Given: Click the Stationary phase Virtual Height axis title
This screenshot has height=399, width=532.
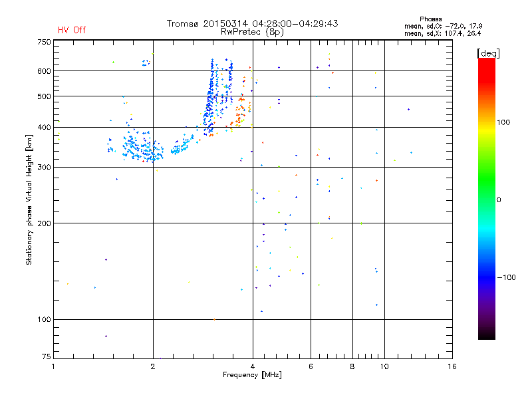Looking at the screenshot, I should pyautogui.click(x=30, y=200).
